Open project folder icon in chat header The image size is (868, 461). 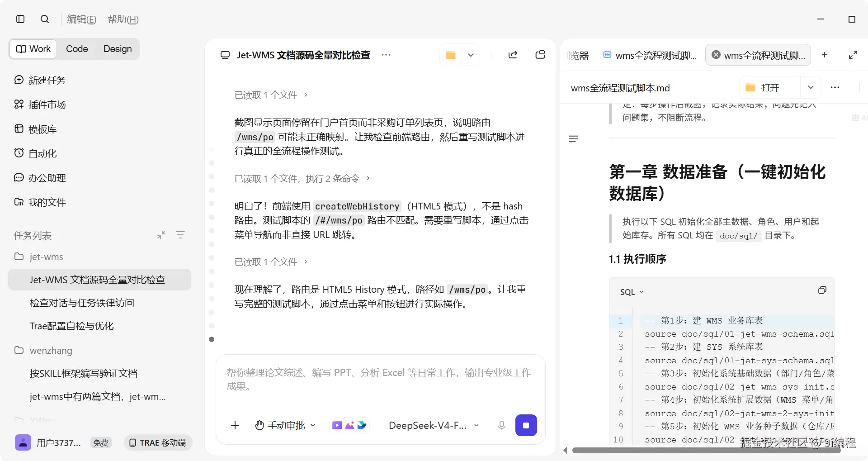pyautogui.click(x=451, y=55)
